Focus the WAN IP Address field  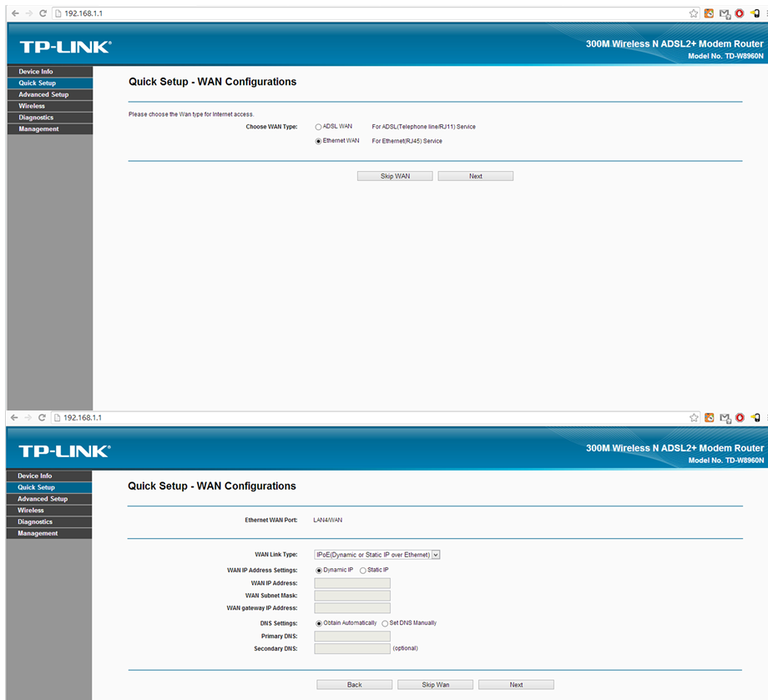(x=352, y=583)
